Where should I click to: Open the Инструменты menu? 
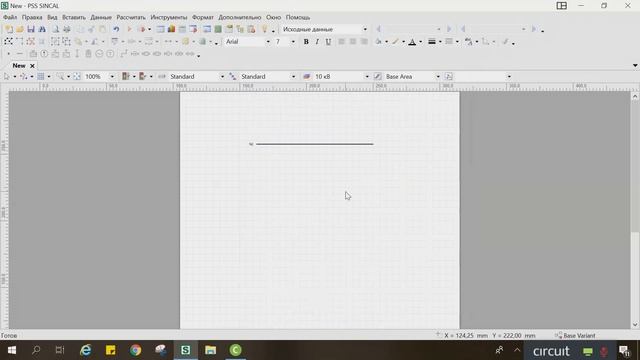pyautogui.click(x=169, y=17)
